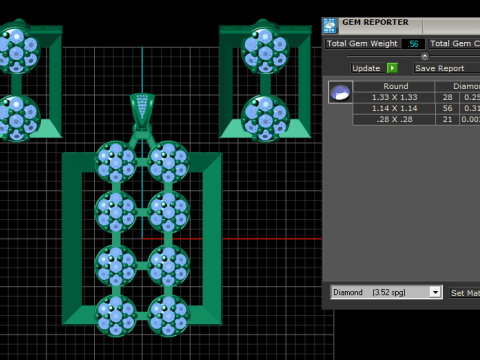The height and width of the screenshot is (360, 480).
Task: Select the pendant bail in viewport
Action: click(x=142, y=111)
